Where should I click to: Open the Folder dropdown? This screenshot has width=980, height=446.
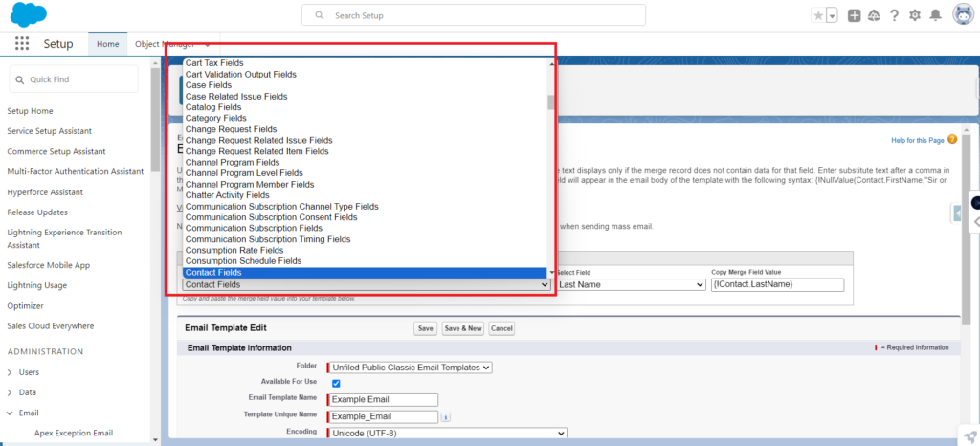pos(410,367)
